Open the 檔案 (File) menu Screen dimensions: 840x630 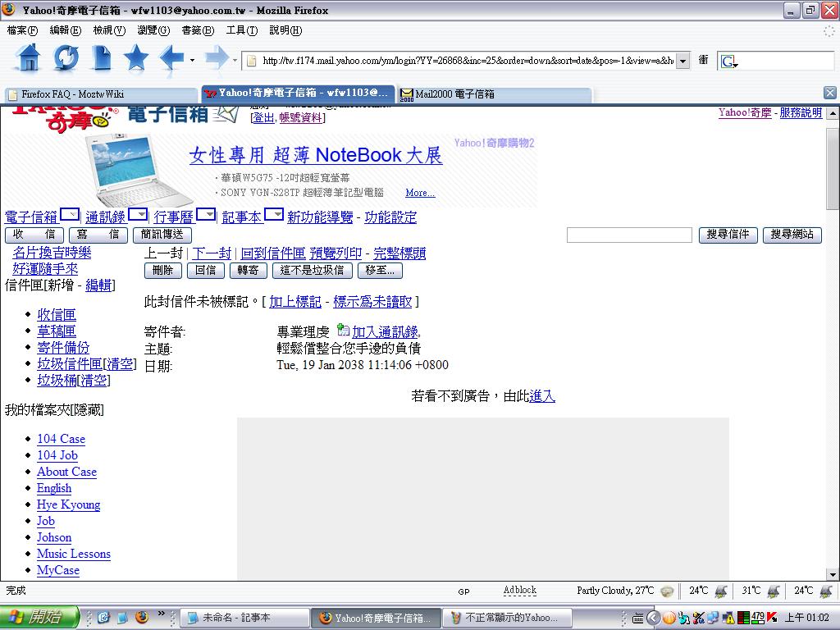point(22,30)
